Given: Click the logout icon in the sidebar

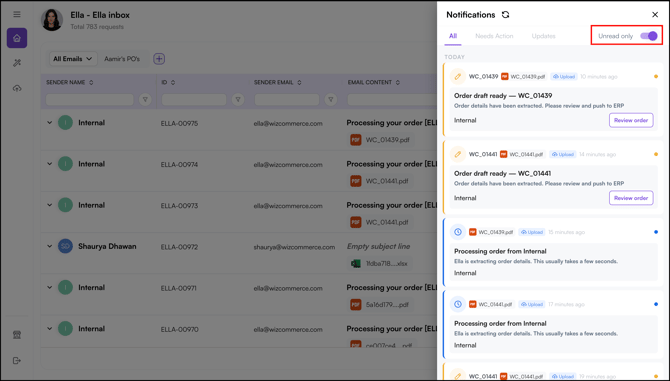Looking at the screenshot, I should click(17, 360).
